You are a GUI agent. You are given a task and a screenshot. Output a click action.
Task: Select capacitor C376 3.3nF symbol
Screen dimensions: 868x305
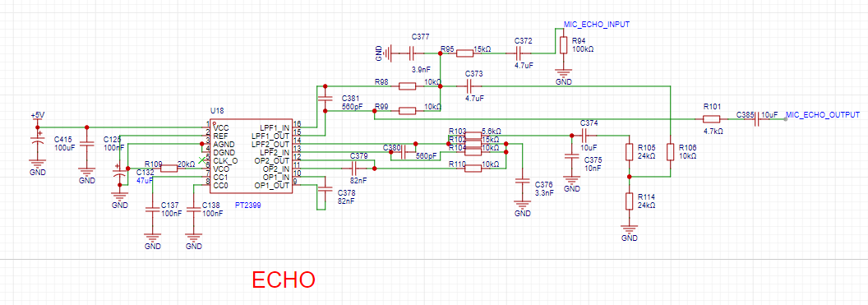pos(522,182)
